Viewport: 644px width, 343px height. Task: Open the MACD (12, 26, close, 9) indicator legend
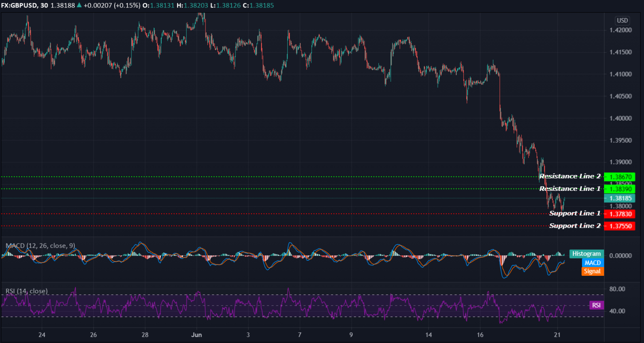tap(40, 246)
